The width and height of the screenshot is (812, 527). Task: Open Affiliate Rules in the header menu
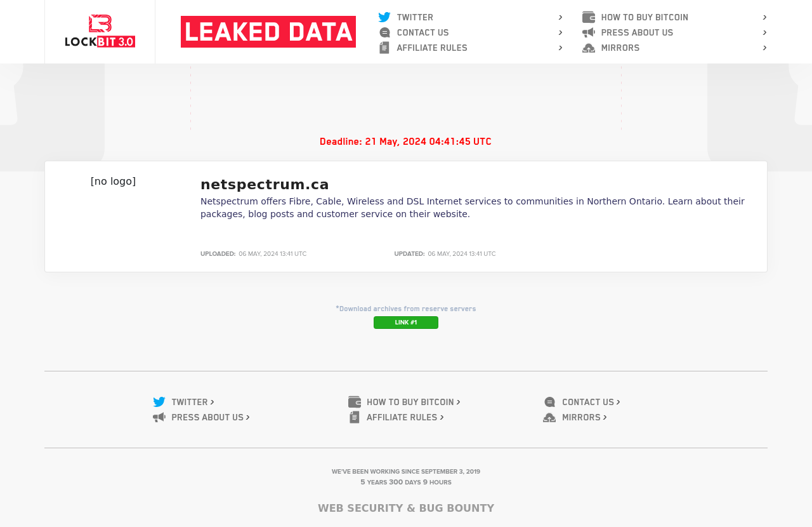[x=432, y=48]
